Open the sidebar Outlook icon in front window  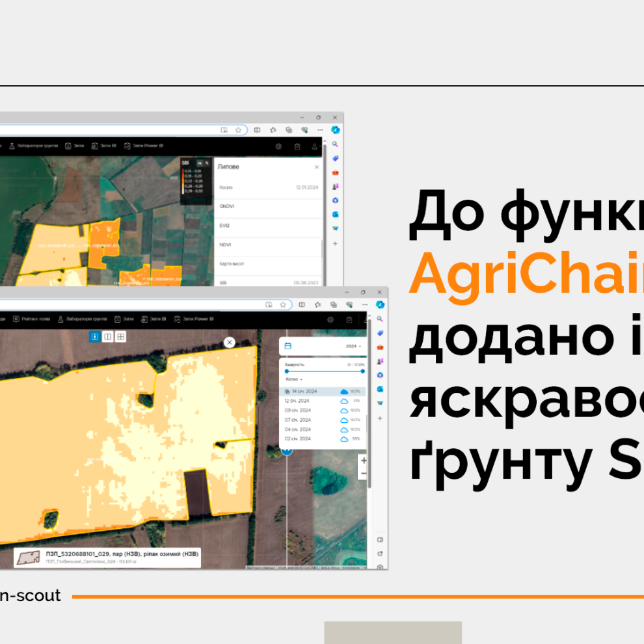(380, 389)
